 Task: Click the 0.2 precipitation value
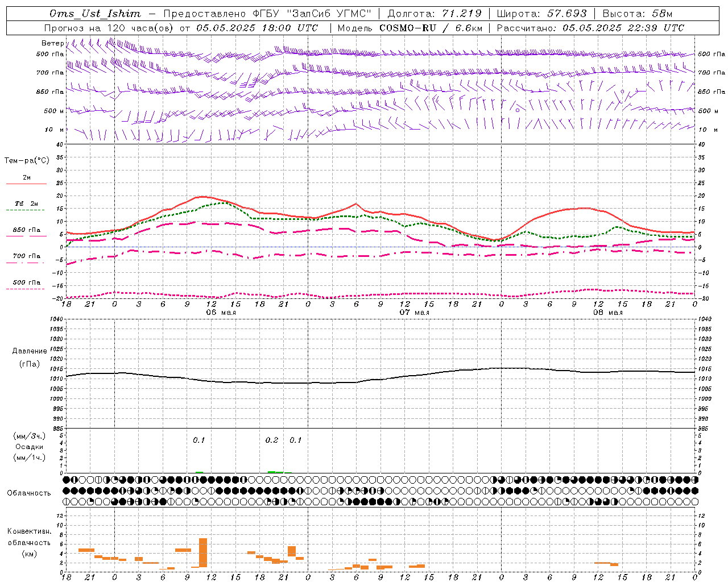(272, 440)
